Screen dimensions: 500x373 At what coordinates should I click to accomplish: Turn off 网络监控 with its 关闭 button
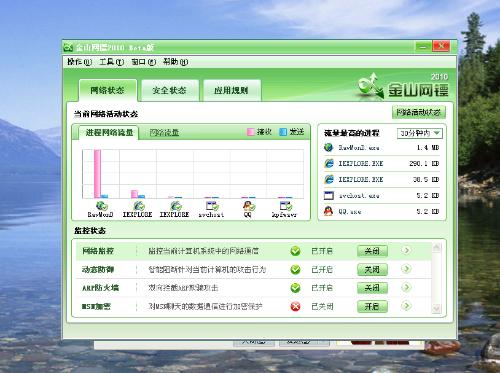[x=372, y=251]
